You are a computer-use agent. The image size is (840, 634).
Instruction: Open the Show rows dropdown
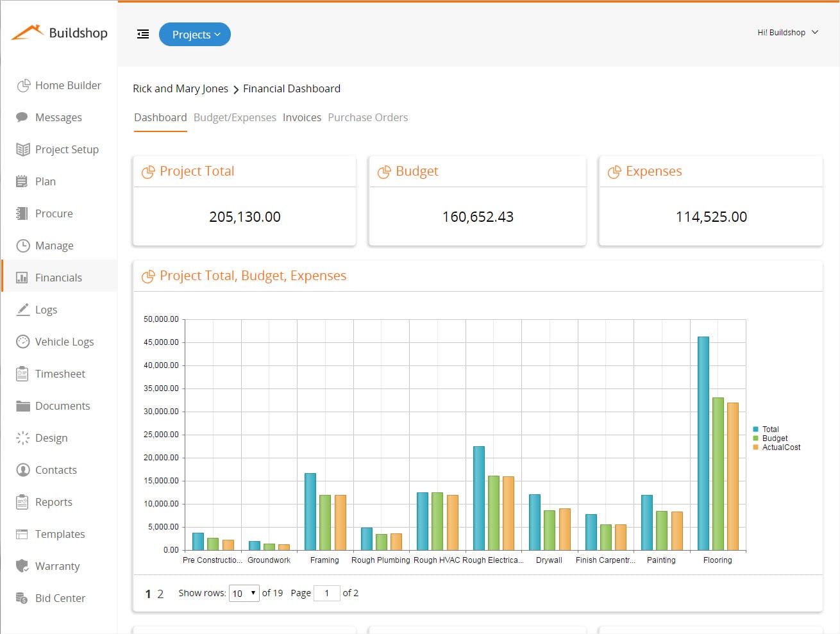pos(244,593)
